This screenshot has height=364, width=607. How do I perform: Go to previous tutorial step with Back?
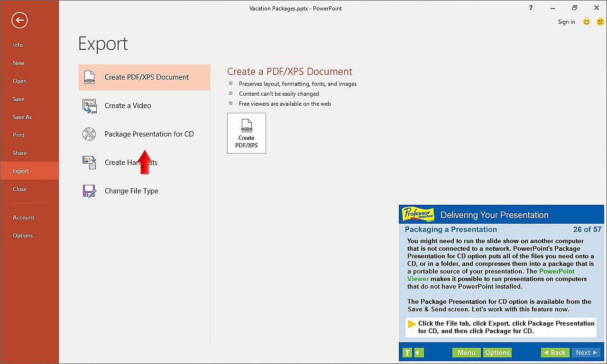[x=554, y=353]
